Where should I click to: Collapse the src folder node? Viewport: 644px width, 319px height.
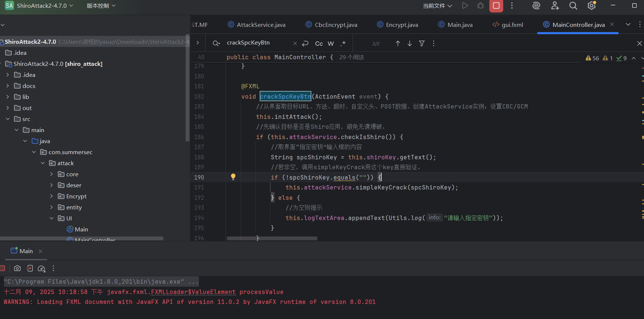pyautogui.click(x=8, y=119)
